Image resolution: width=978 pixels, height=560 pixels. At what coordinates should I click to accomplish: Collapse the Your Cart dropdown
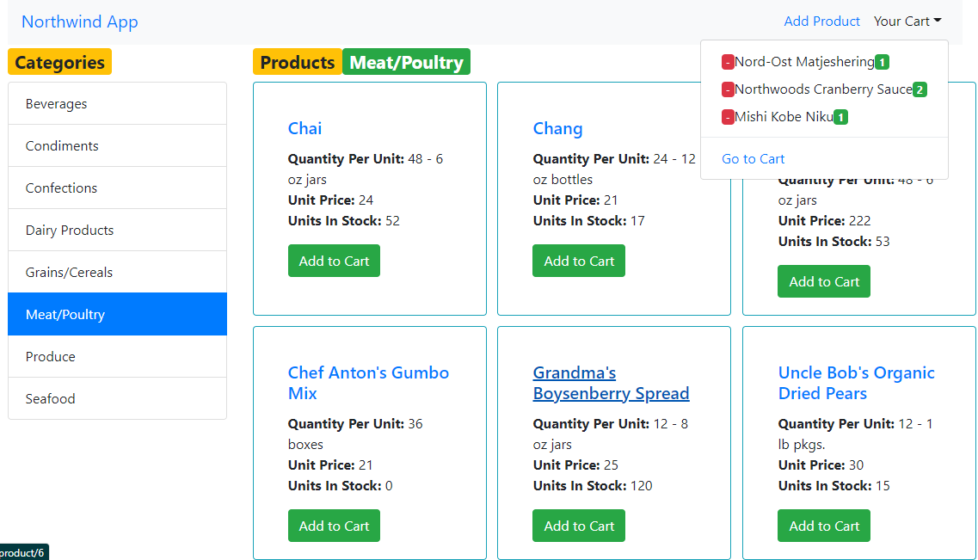pos(907,22)
